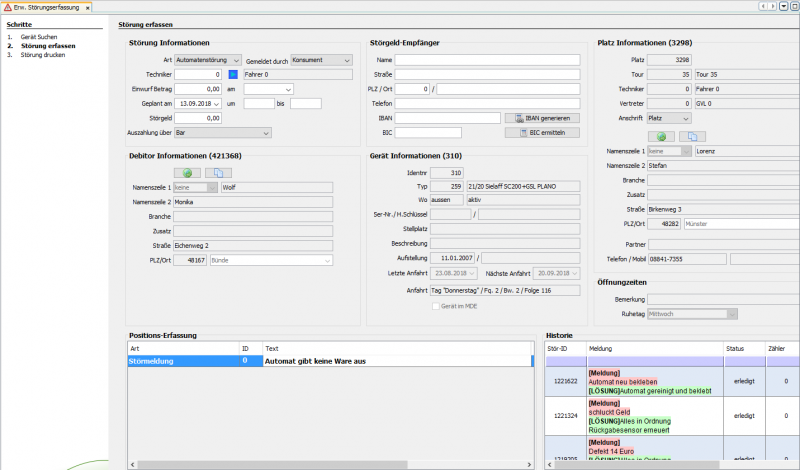Open the Geplant am date picker
This screenshot has width=800, height=470.
217,103
